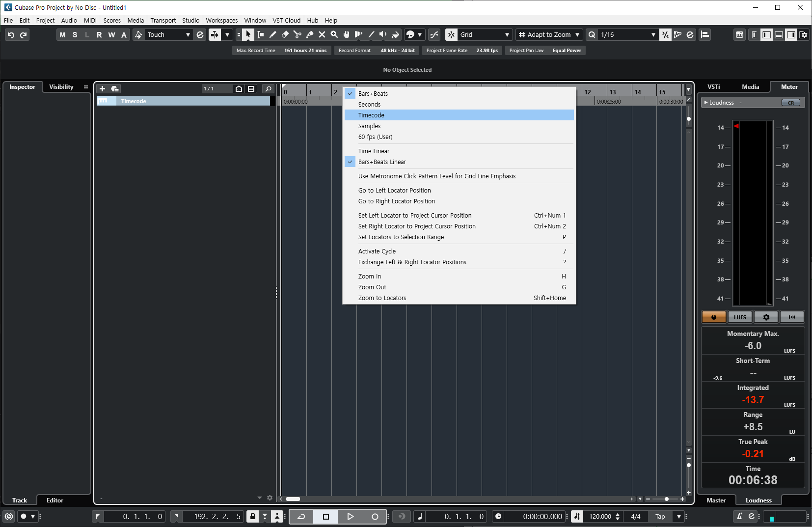Screen dimensions: 812x527
Task: Select the Play speaker tool
Action: click(x=383, y=35)
